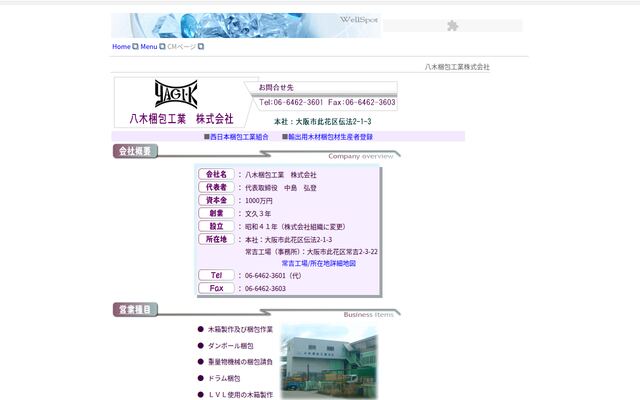The image size is (640, 400).
Task: Click the 資本金 label badge
Action: coord(216,200)
